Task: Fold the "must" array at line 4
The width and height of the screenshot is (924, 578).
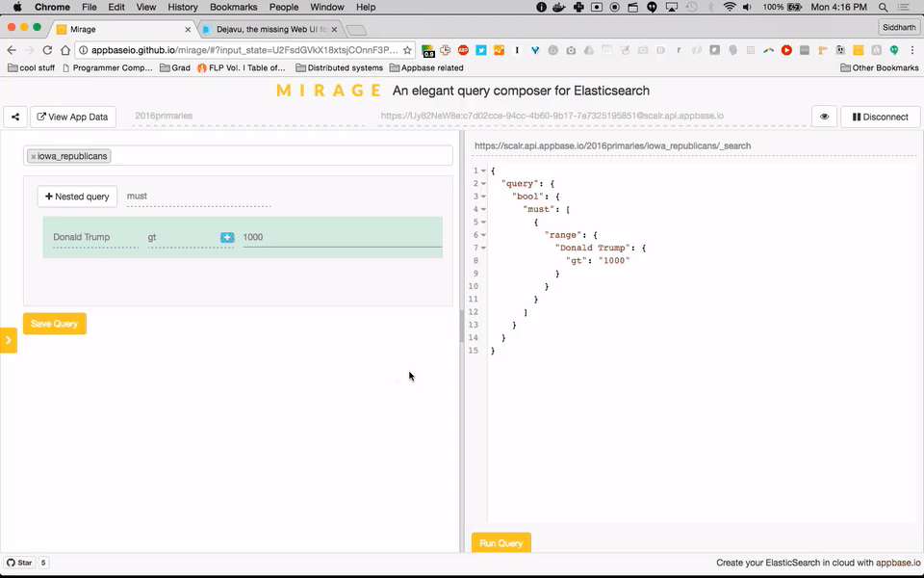Action: [484, 209]
